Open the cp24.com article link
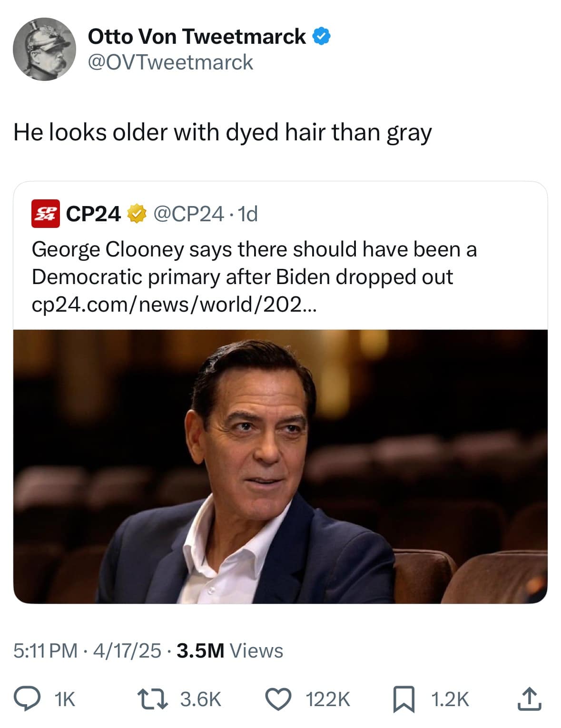 click(x=173, y=305)
